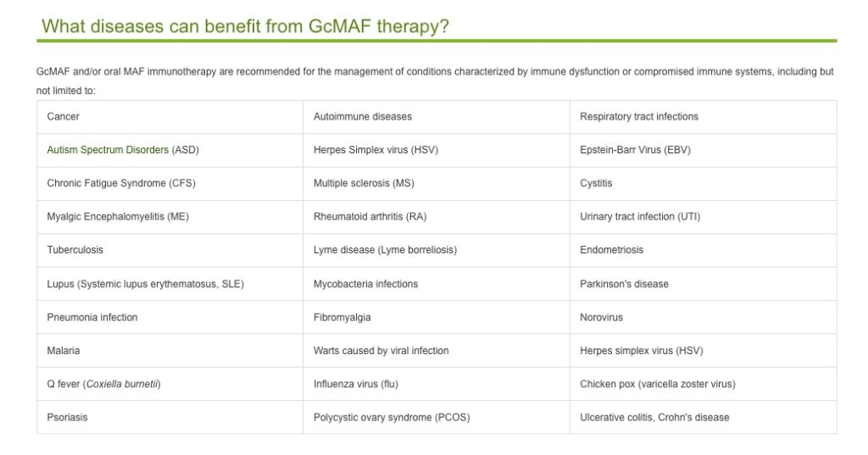
Task: Select Respiratory tract infections cell
Action: [x=703, y=117]
